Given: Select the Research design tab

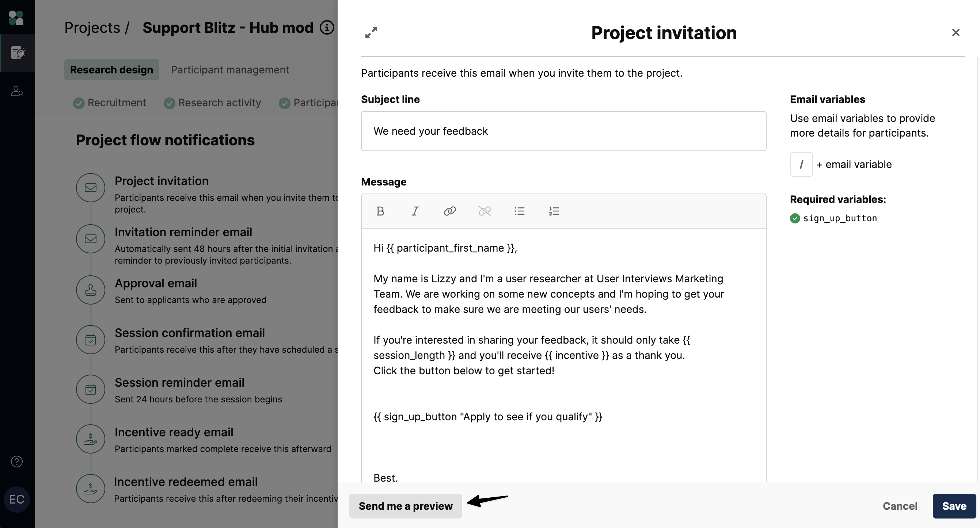Looking at the screenshot, I should click(x=111, y=70).
